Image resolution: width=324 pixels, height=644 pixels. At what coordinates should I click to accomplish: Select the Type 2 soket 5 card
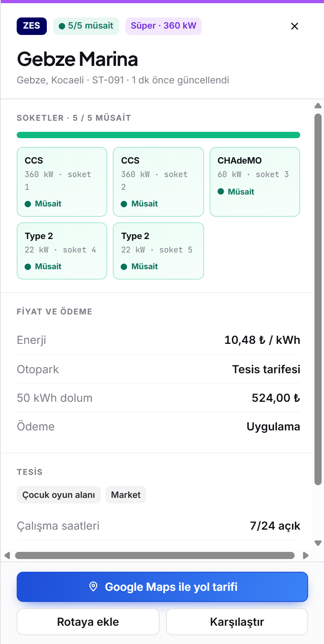tap(158, 251)
